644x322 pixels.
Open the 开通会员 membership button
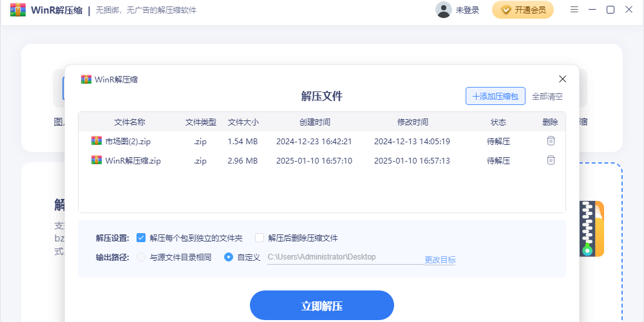coord(523,10)
